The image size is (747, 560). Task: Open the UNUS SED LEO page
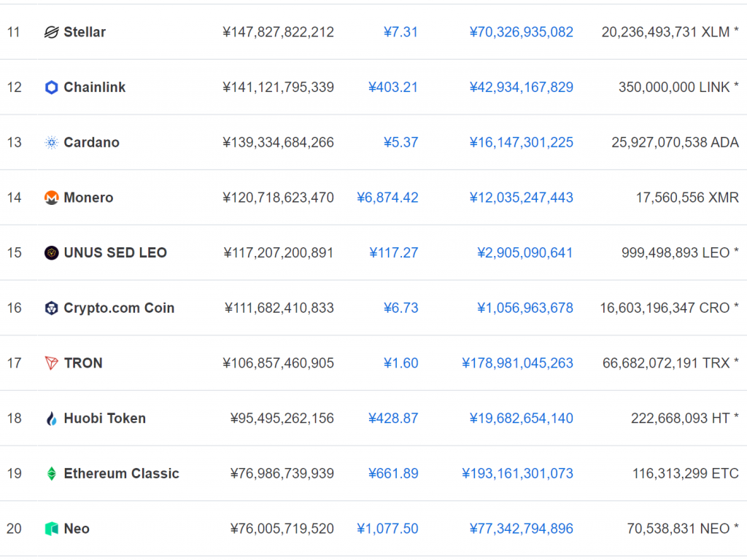click(x=115, y=253)
